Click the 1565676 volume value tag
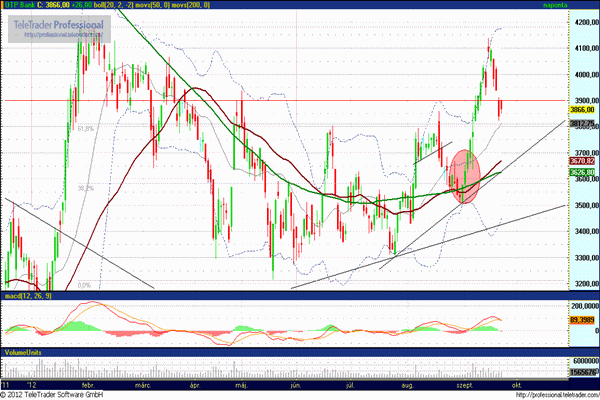This screenshot has height=400, width=600. pos(583,372)
